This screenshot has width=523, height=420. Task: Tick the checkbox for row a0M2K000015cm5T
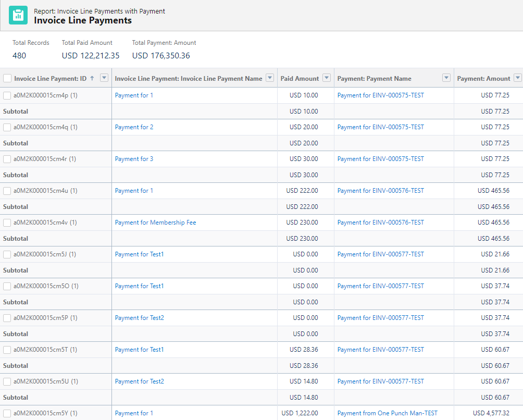click(x=7, y=350)
